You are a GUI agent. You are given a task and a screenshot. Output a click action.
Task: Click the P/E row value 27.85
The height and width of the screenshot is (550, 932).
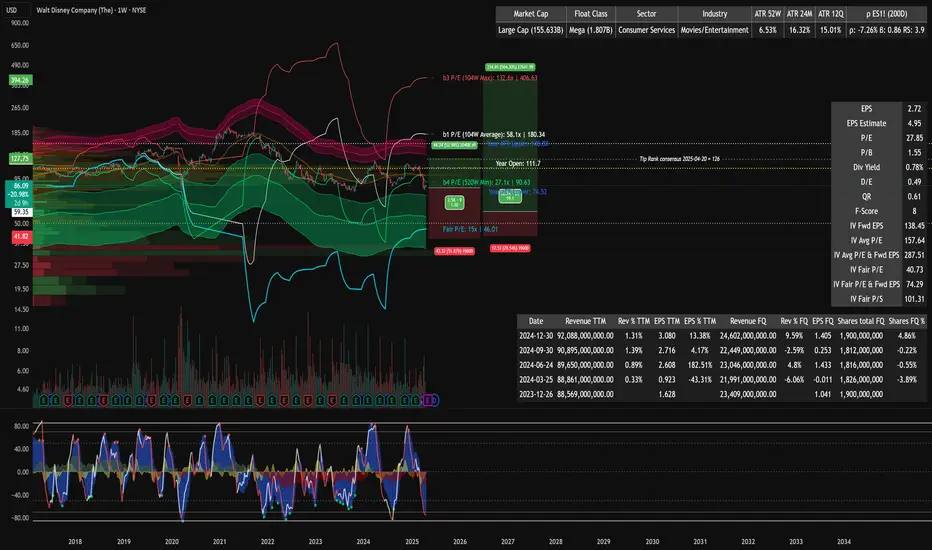click(914, 138)
